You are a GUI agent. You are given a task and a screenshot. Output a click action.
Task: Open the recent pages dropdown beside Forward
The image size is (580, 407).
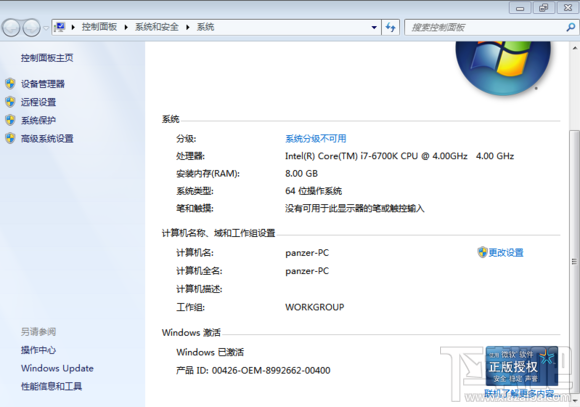45,28
